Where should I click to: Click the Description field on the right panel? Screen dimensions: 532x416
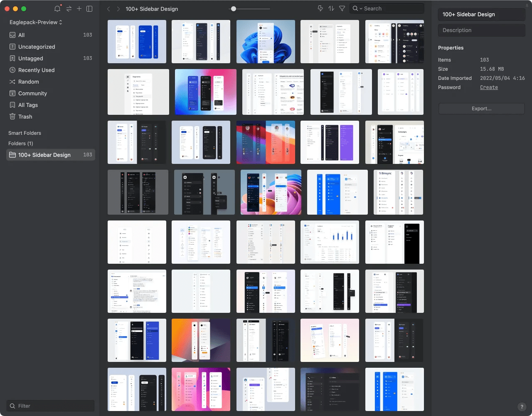pyautogui.click(x=481, y=30)
